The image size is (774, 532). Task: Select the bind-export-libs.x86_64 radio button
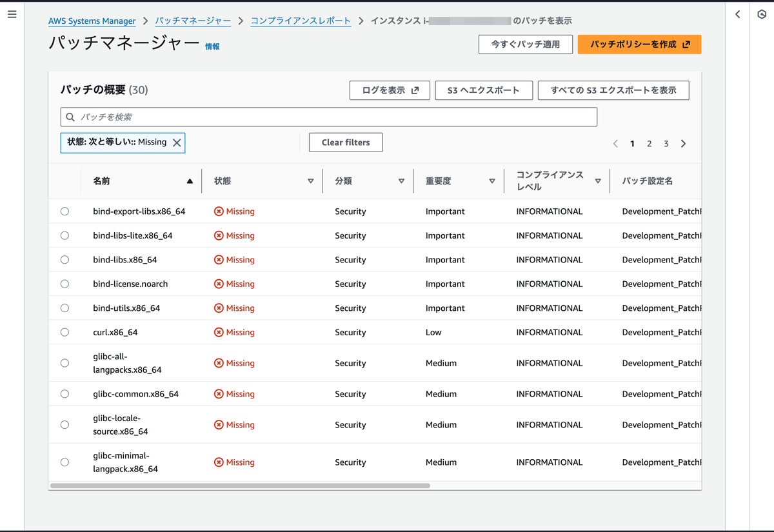pyautogui.click(x=64, y=212)
